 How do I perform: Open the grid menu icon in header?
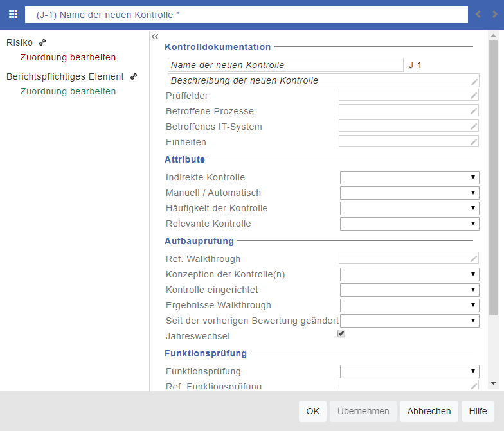pos(13,14)
